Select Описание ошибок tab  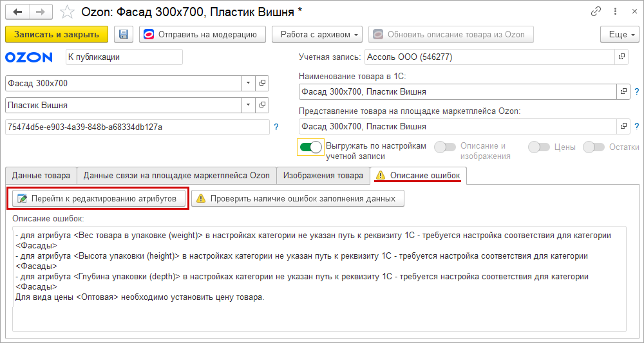[x=418, y=176]
